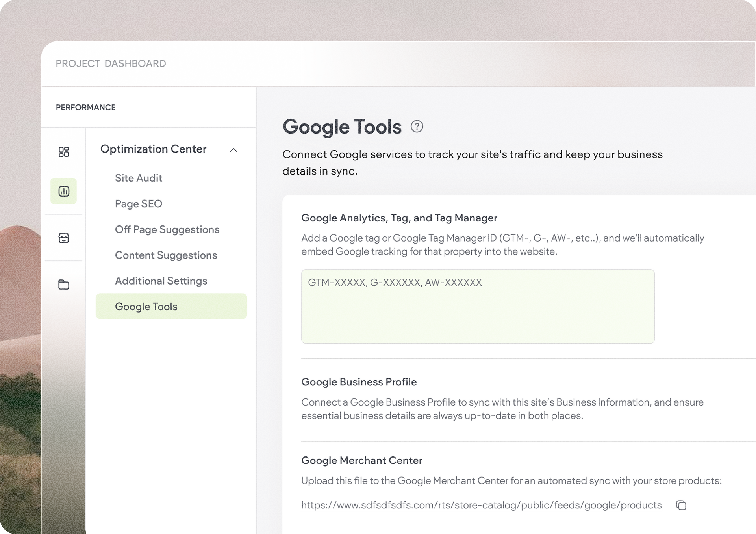The height and width of the screenshot is (534, 756).
Task: Focus the Google tag ID input field
Action: 478,306
